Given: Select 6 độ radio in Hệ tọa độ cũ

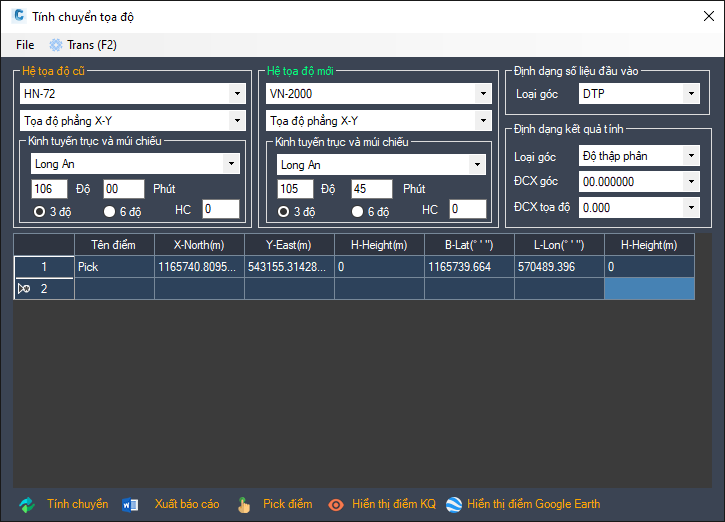Looking at the screenshot, I should tap(110, 211).
